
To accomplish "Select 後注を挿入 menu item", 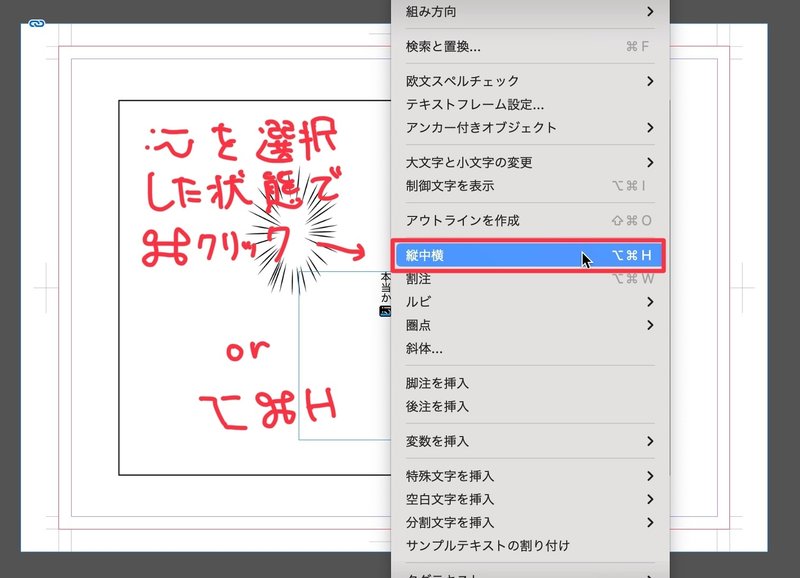I will (x=530, y=407).
